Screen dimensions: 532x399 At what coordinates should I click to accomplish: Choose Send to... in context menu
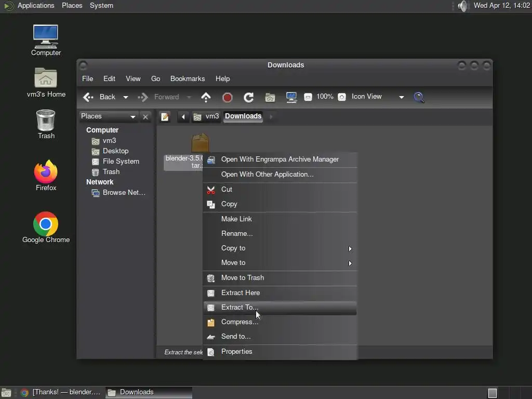click(x=280, y=337)
